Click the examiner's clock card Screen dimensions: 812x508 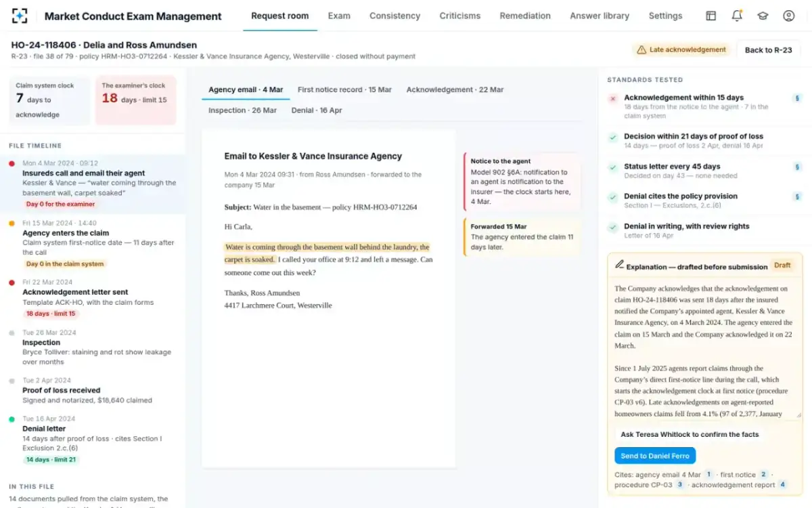(135, 100)
